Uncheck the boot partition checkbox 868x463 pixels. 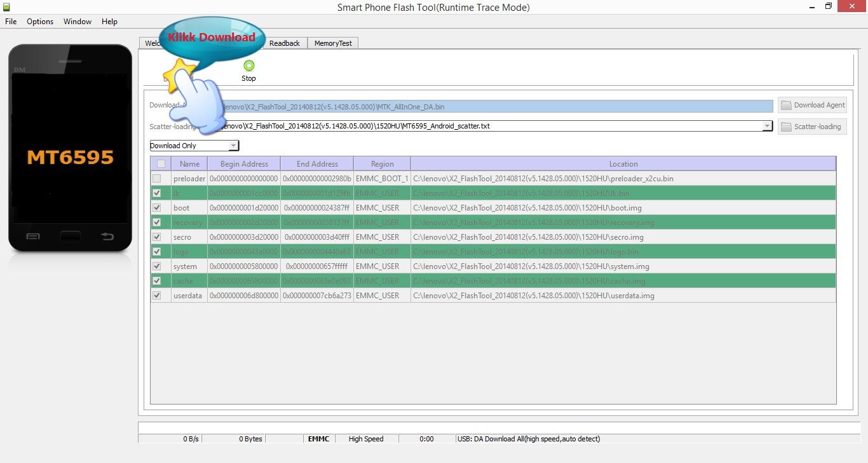pyautogui.click(x=156, y=208)
